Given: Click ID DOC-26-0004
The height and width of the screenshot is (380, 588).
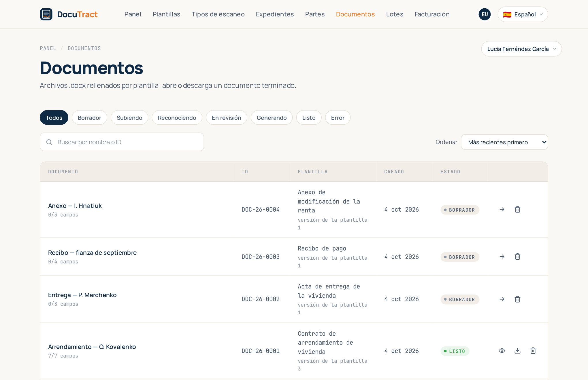Looking at the screenshot, I should (x=261, y=210).
